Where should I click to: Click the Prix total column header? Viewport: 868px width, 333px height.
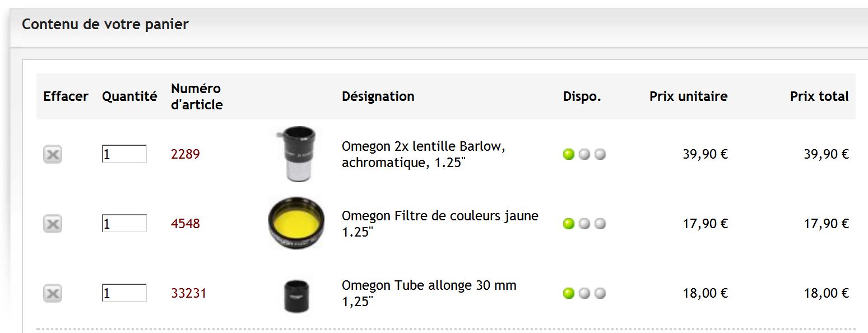click(819, 96)
